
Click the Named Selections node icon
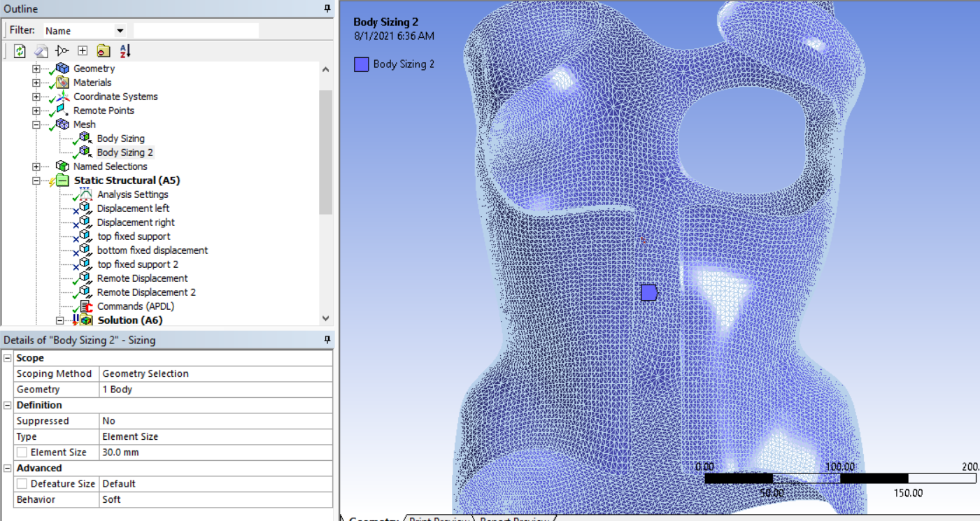63,166
